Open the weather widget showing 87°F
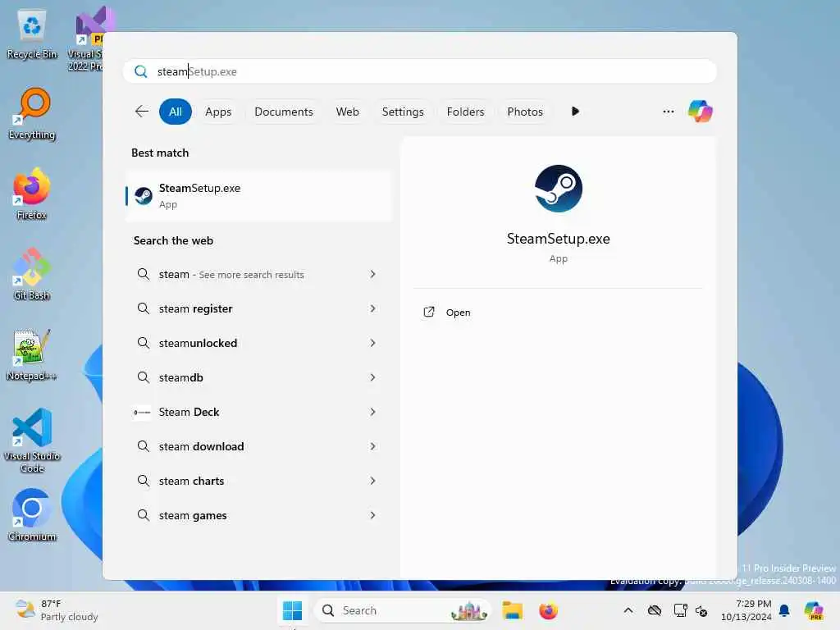 [57, 610]
